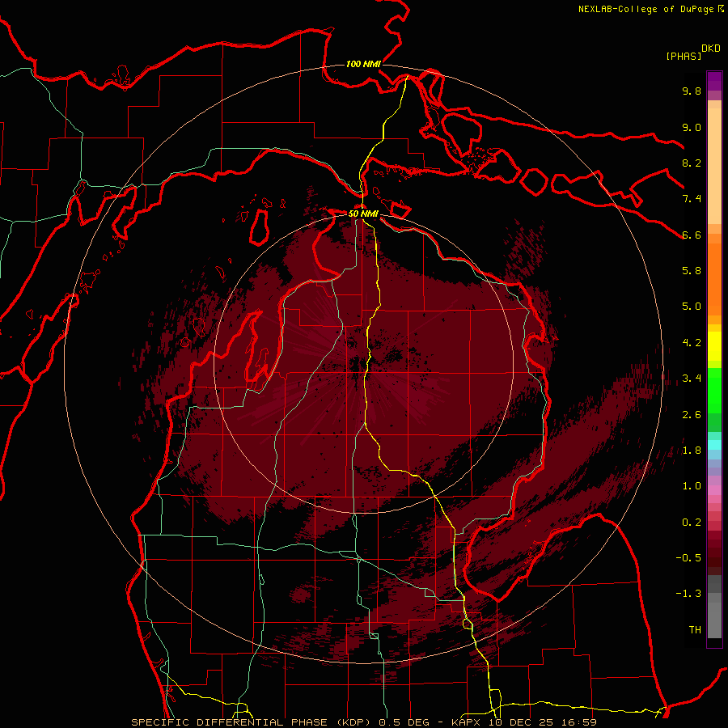This screenshot has width=728, height=728.
Task: Click the 7.4 scale value
Action: 692,199
